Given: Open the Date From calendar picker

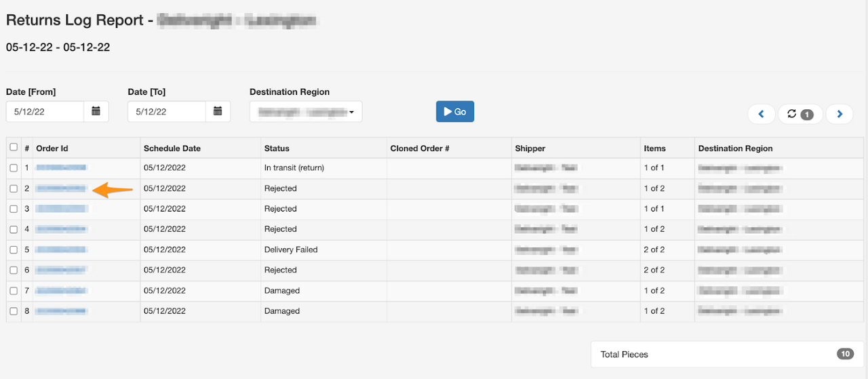Looking at the screenshot, I should (96, 112).
